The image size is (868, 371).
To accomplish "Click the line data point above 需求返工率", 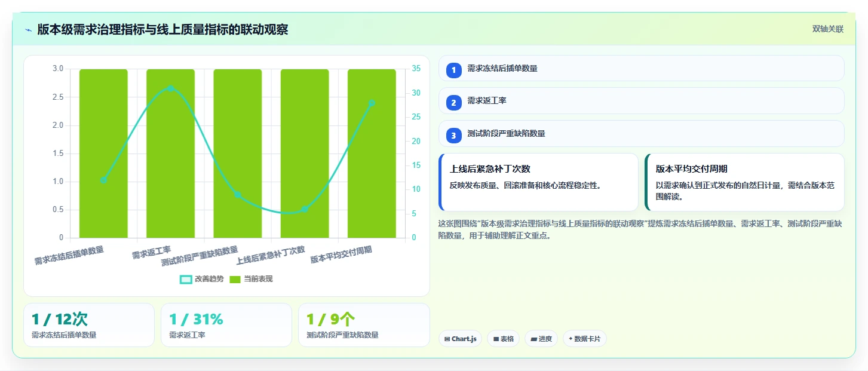I will tap(170, 88).
